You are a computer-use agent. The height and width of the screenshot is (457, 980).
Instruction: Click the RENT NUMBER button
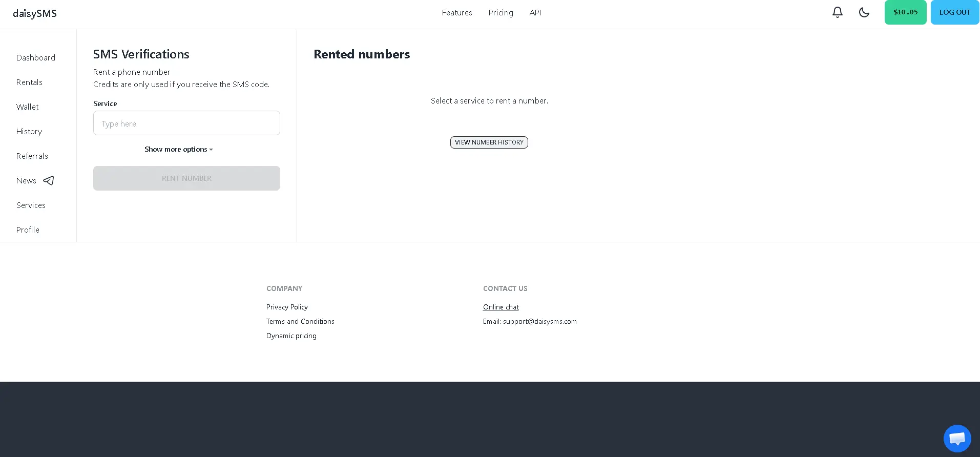[x=186, y=178]
